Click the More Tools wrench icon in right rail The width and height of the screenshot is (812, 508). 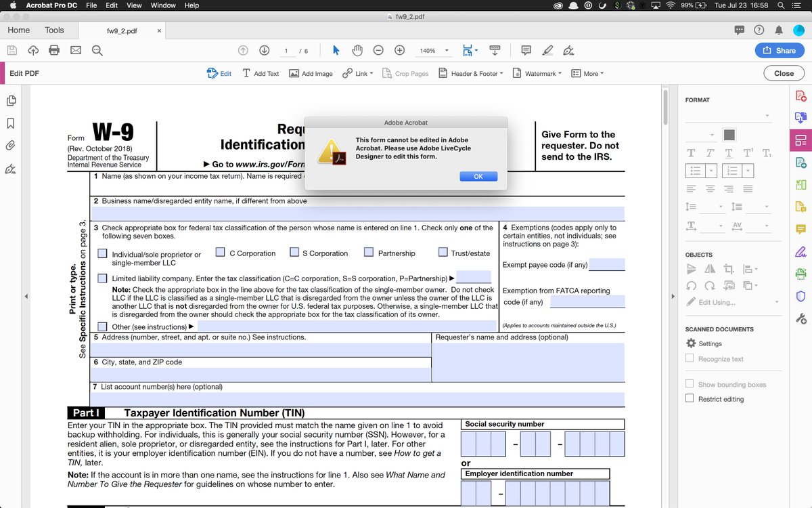[800, 318]
